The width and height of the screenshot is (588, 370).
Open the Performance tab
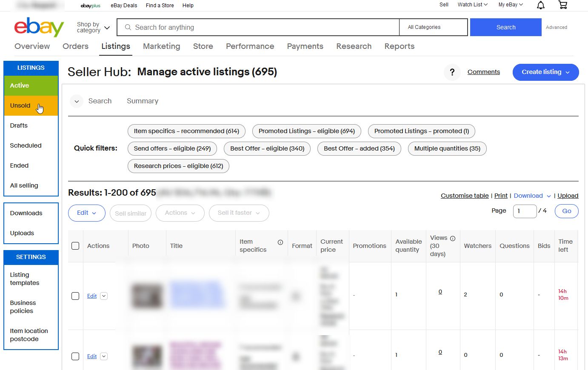[x=250, y=46]
